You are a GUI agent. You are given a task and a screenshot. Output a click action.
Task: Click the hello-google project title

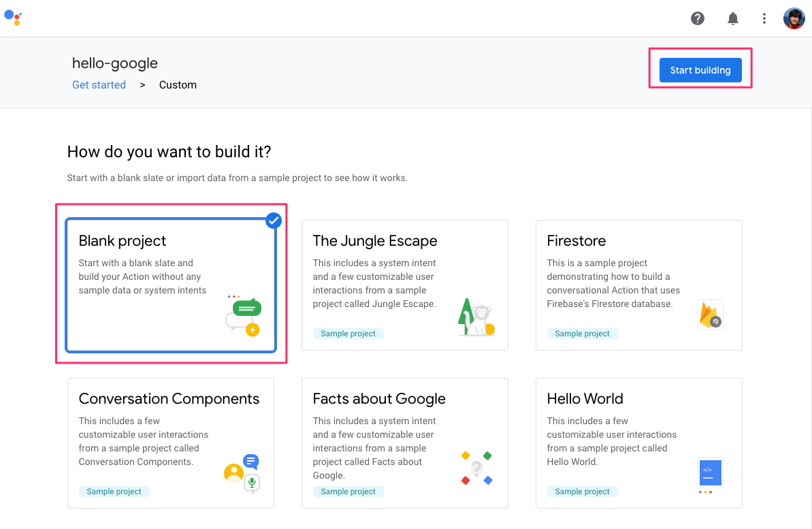(x=115, y=63)
